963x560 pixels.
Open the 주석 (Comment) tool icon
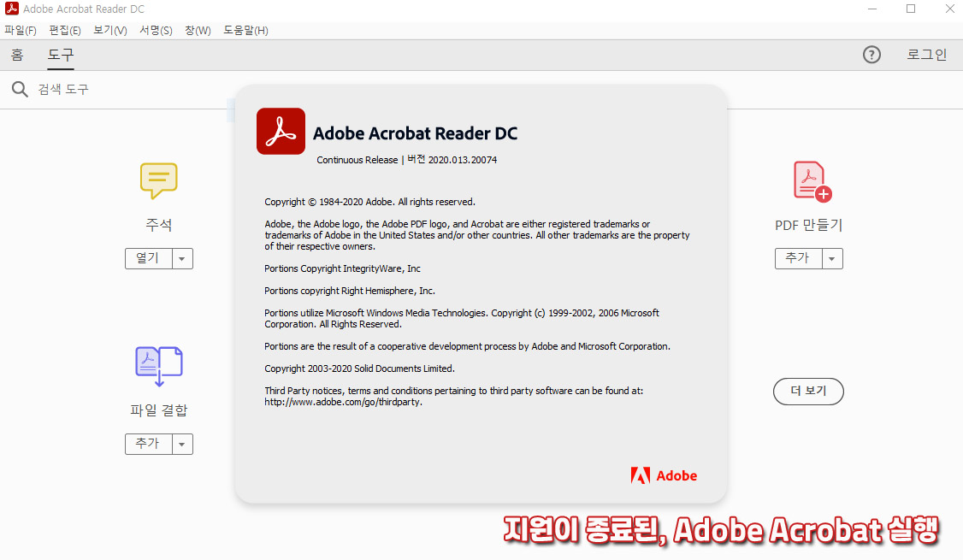pyautogui.click(x=158, y=180)
